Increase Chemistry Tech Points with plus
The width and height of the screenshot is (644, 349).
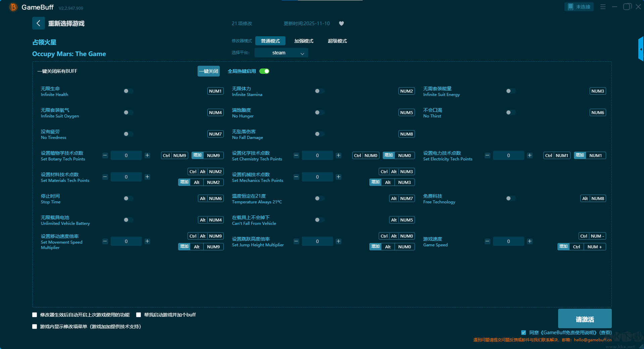coord(338,155)
